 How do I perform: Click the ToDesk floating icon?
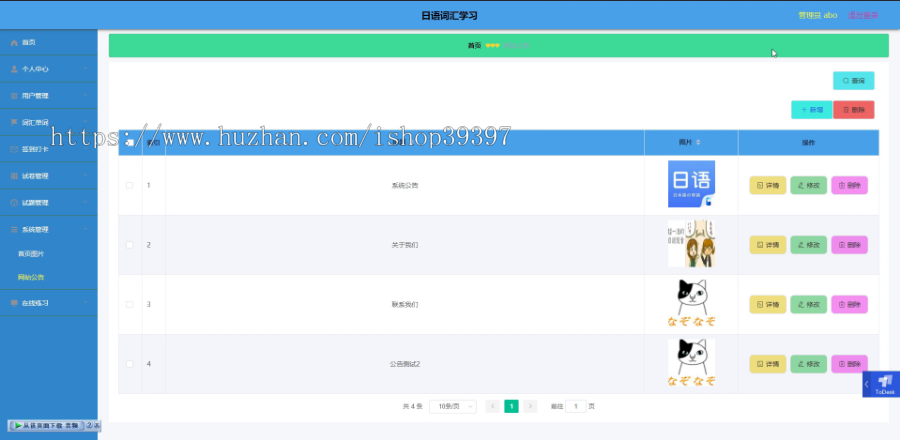click(885, 382)
